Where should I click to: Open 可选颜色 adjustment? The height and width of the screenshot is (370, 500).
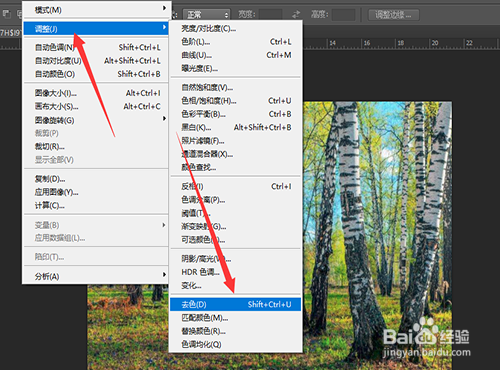pos(236,240)
